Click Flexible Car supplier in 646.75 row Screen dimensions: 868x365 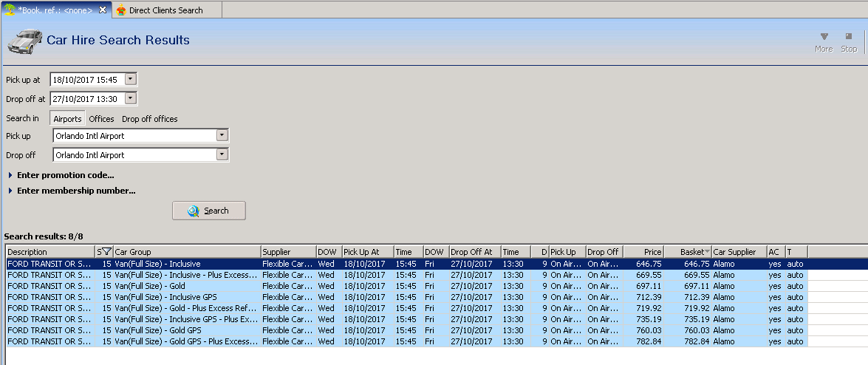click(x=287, y=265)
